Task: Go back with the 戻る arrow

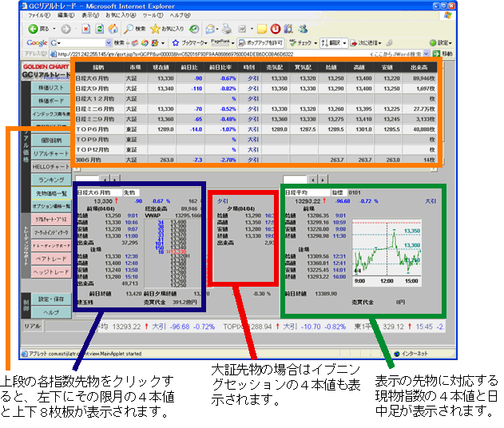Action: pos(33,30)
